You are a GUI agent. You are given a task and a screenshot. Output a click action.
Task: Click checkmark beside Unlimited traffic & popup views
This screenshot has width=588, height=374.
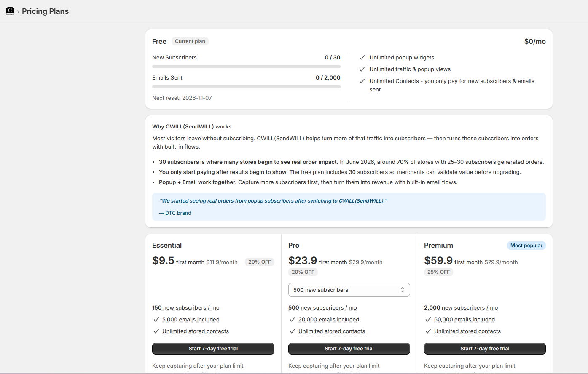tap(362, 69)
